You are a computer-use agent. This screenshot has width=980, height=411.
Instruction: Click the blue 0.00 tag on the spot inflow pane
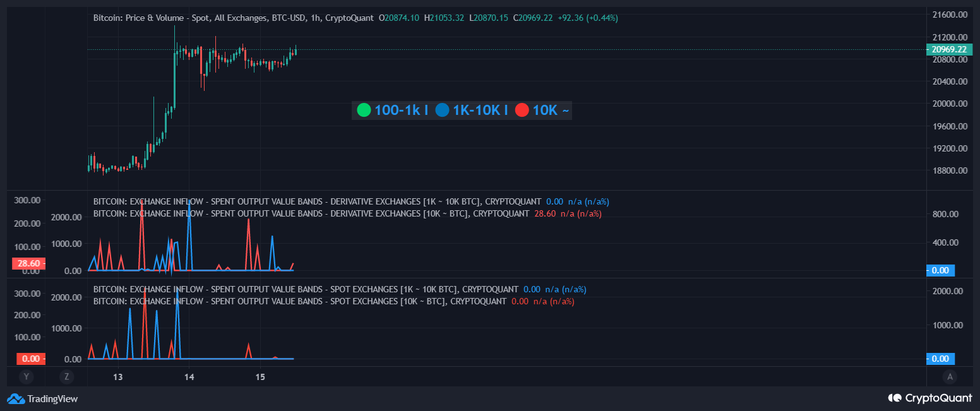coord(940,359)
